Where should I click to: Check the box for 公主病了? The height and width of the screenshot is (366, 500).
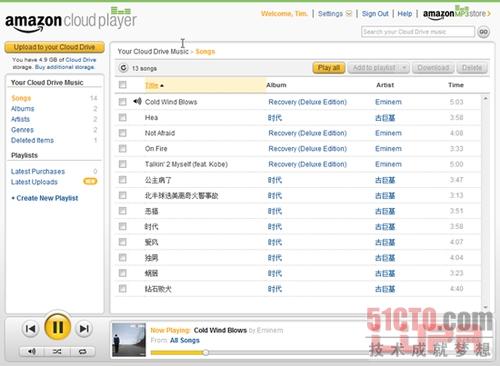(123, 180)
